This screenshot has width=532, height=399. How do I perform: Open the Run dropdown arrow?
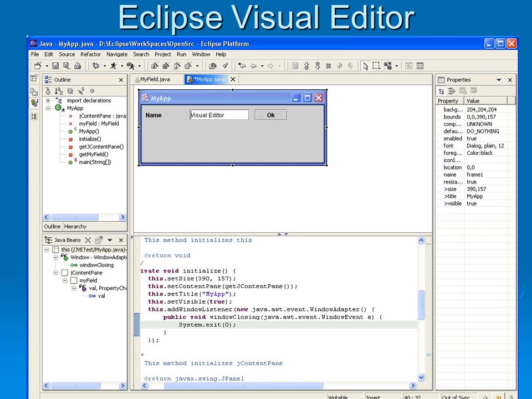(122, 66)
